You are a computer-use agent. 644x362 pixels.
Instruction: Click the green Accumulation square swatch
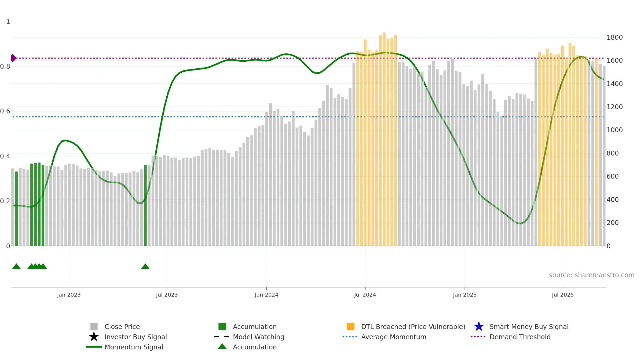tap(222, 327)
